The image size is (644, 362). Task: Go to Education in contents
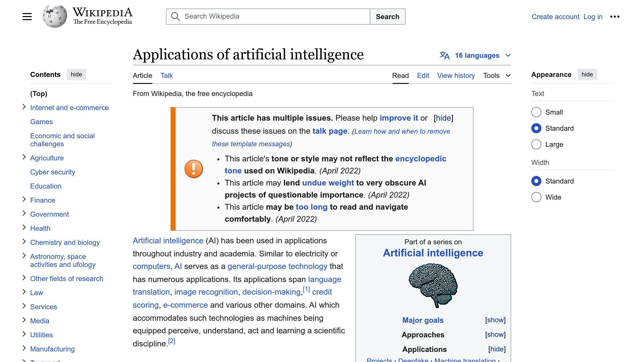(x=46, y=186)
